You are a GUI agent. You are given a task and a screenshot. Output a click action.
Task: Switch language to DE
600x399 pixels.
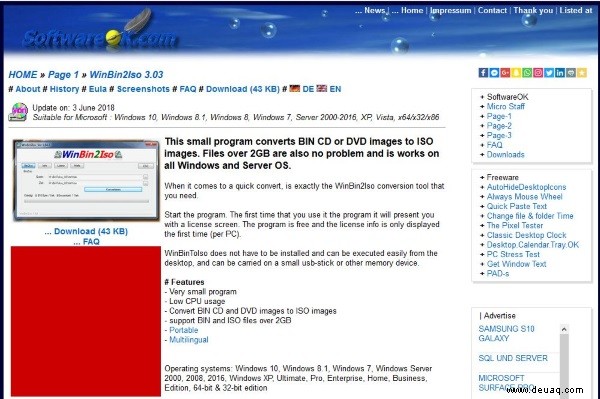[x=308, y=89]
